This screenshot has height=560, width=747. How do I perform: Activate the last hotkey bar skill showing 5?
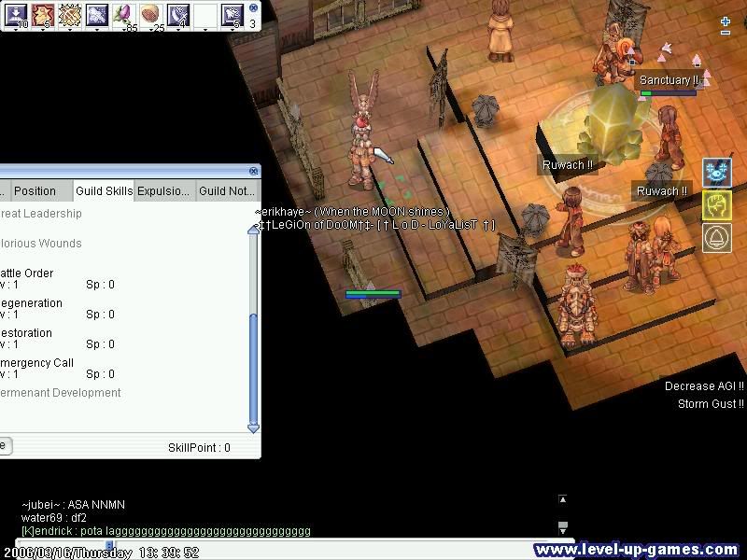[x=231, y=14]
